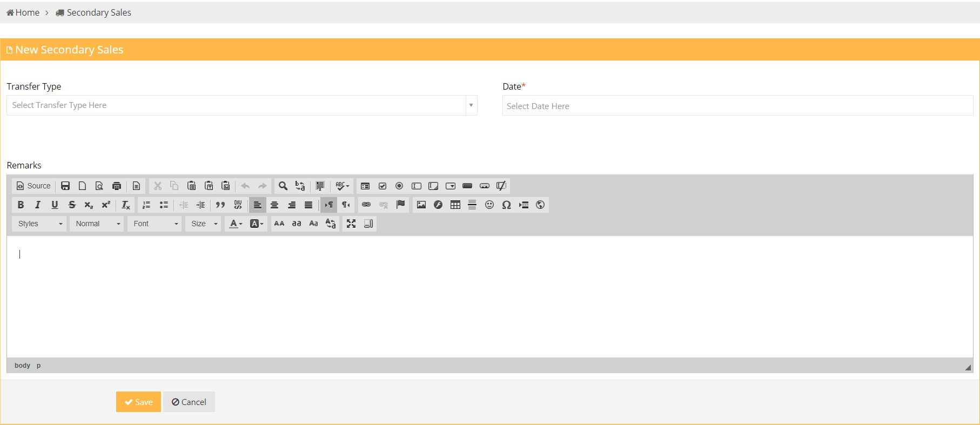The width and height of the screenshot is (980, 425).
Task: Click the Save (floppy disk) icon in editor toolbar
Action: [65, 186]
